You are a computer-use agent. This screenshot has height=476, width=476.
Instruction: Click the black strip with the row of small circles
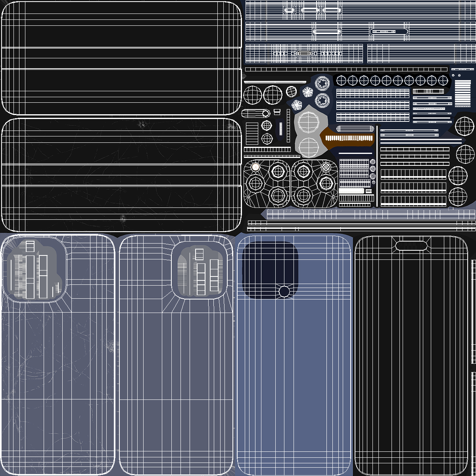(x=392, y=81)
